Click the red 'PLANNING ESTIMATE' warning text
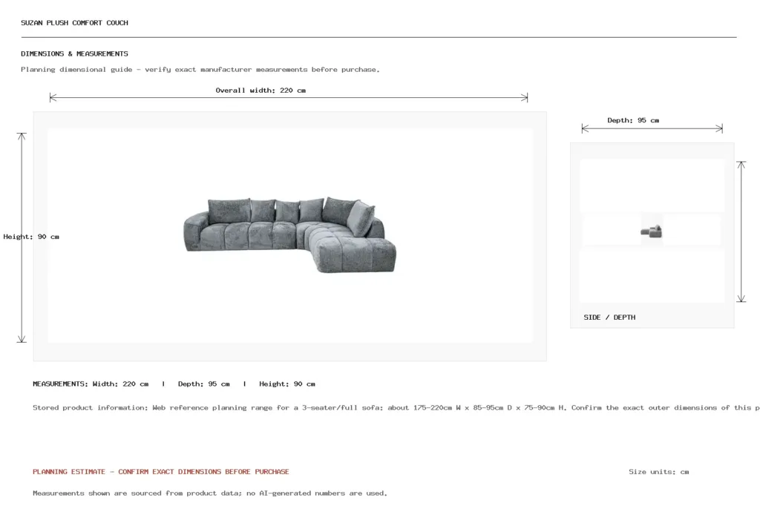This screenshot has width=760, height=532. click(x=161, y=471)
